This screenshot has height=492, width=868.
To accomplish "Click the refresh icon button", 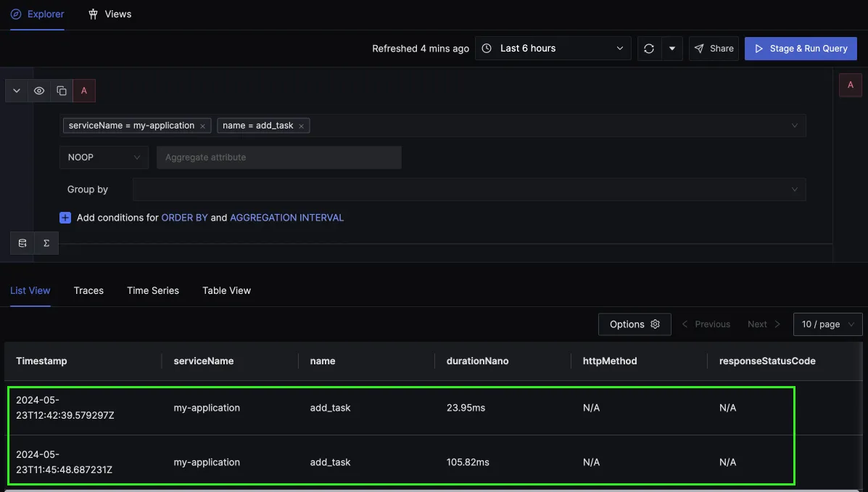I will [649, 49].
